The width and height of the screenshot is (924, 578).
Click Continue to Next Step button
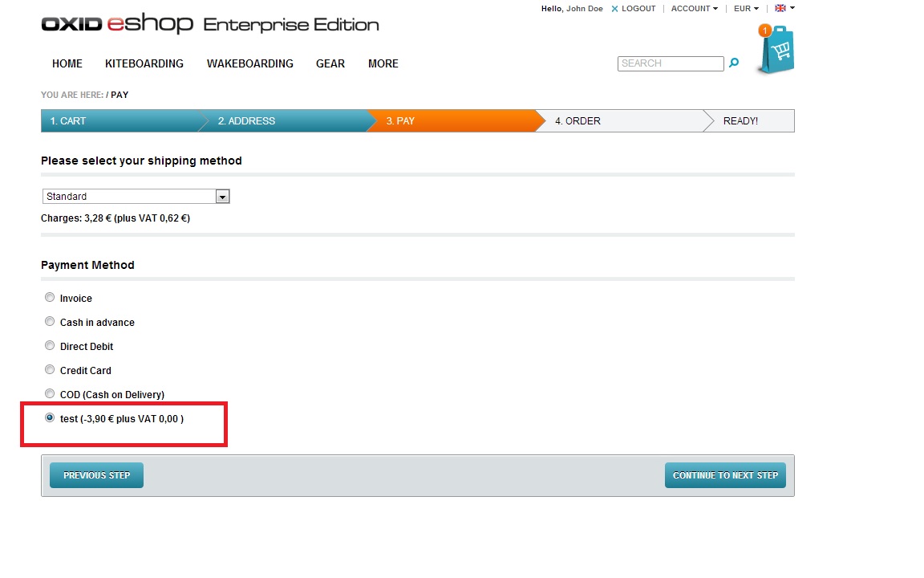[x=725, y=475]
